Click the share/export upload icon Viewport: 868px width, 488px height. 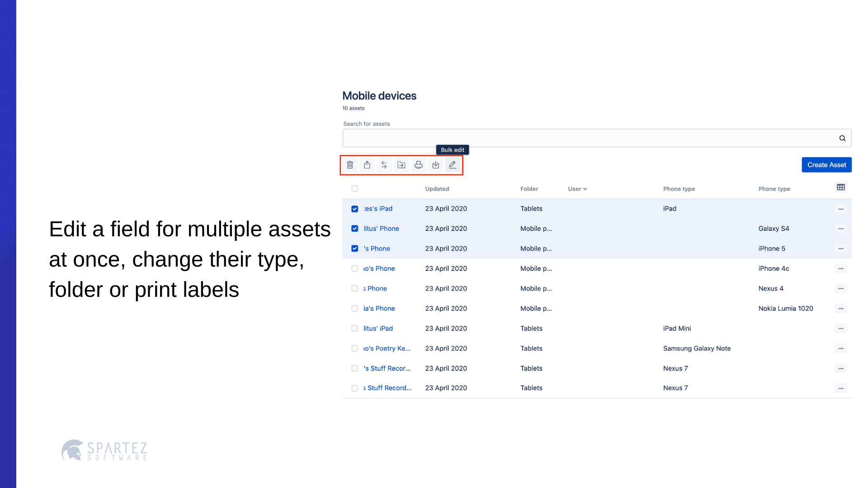pos(367,165)
